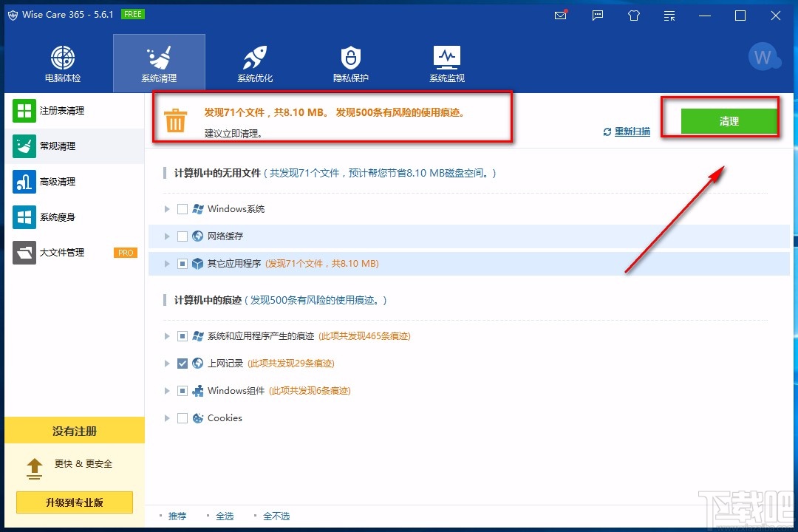Switch to the 系统优化 tab
798x532 pixels.
(x=255, y=64)
